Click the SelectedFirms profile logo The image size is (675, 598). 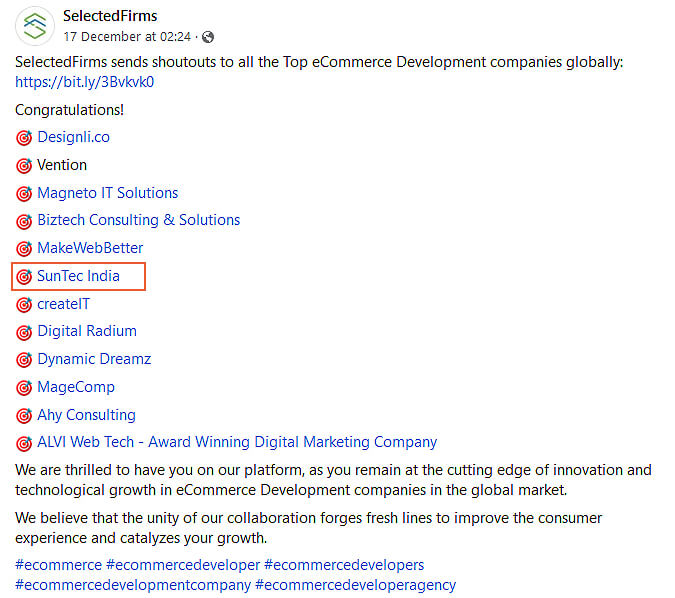click(35, 26)
